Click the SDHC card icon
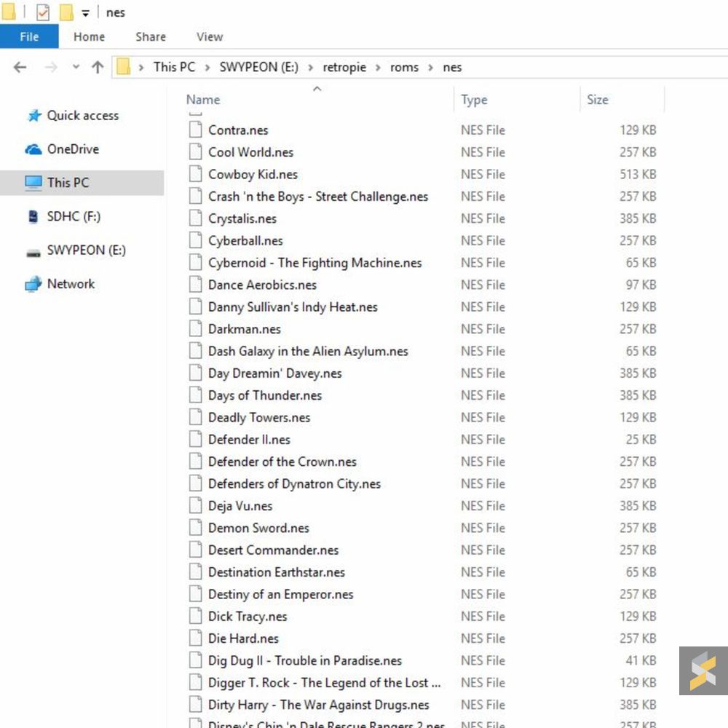The image size is (728, 728). (x=33, y=217)
